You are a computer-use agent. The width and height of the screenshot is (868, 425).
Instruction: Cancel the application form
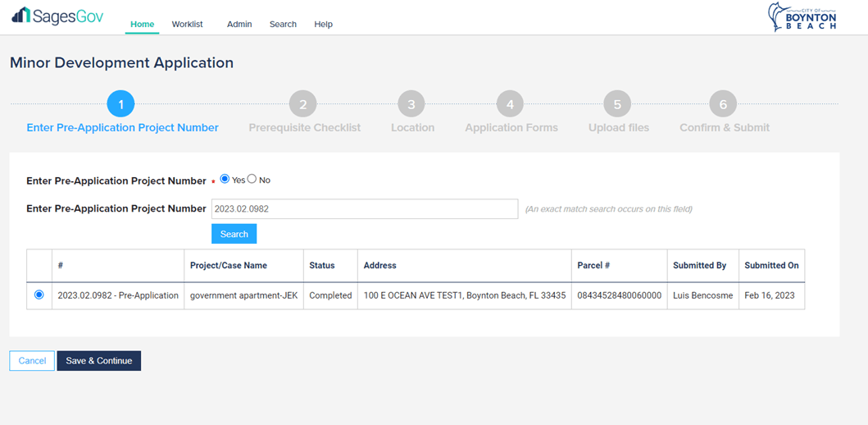coord(32,361)
